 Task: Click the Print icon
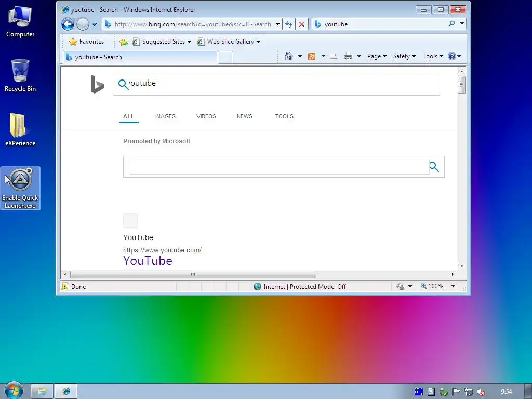(348, 56)
